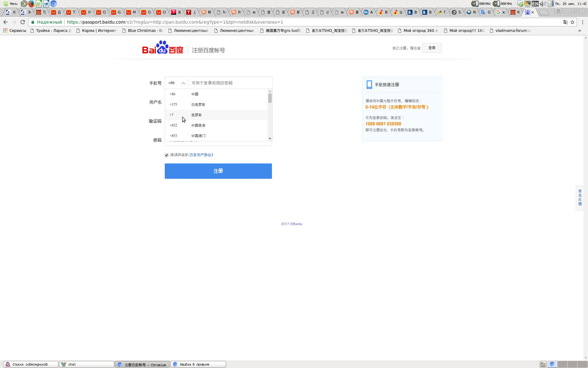Click the browser back arrow
The width and height of the screenshot is (588, 368).
(x=6, y=22)
